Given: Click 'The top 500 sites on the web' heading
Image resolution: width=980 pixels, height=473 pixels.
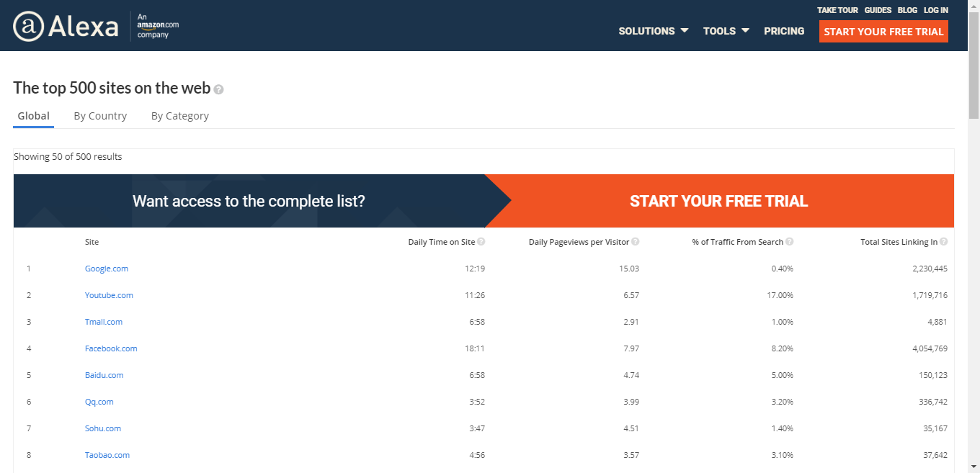Looking at the screenshot, I should (x=112, y=88).
